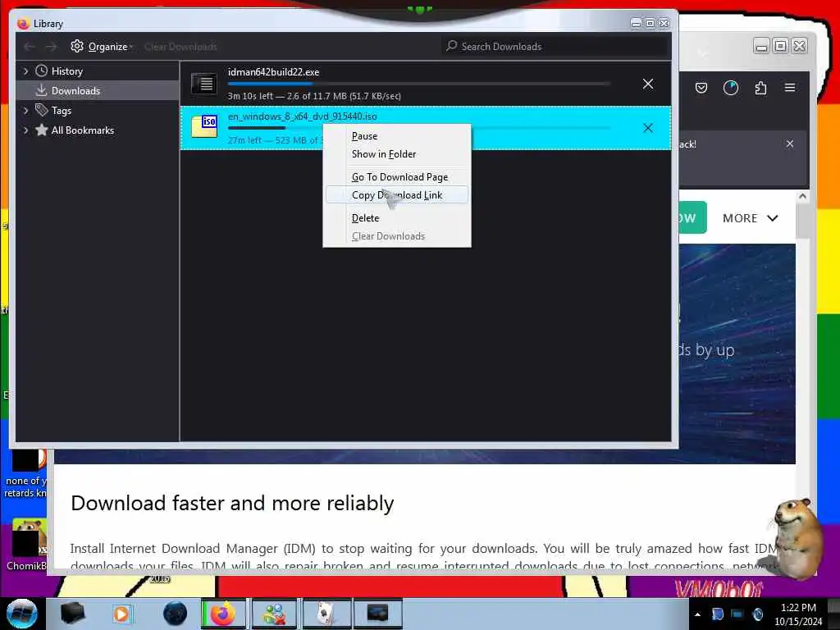
Task: Click the idman642build22.exe file icon
Action: coord(204,83)
